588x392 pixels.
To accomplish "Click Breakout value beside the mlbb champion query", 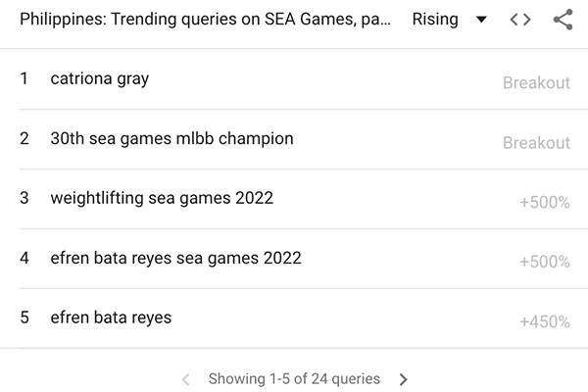I will tap(536, 143).
